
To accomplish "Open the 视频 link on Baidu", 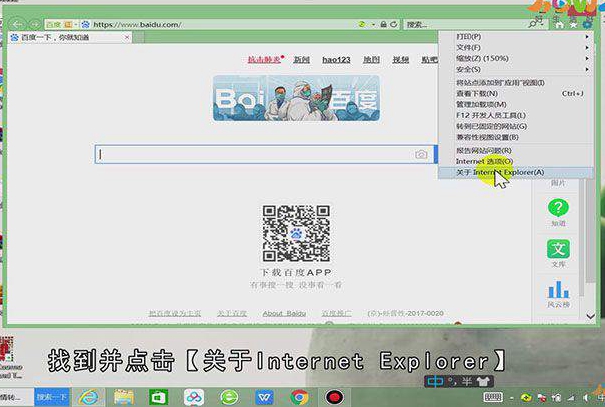I will pos(401,59).
